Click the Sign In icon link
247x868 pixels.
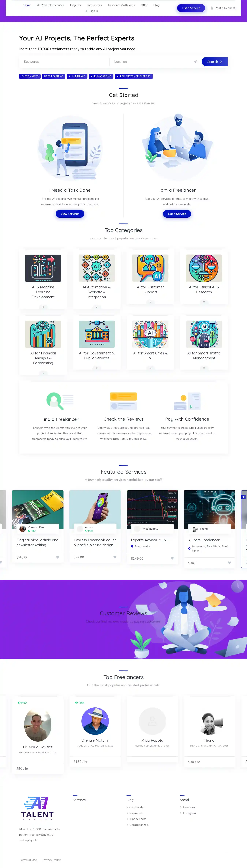[86, 11]
